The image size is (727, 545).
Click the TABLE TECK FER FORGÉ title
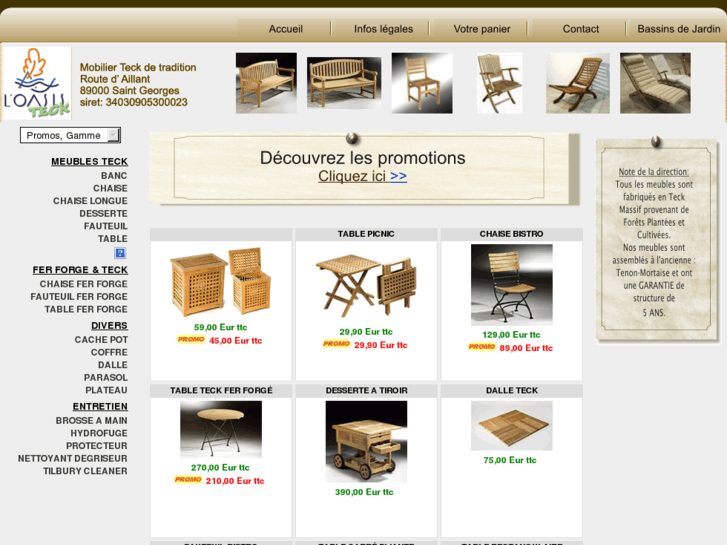pos(221,390)
